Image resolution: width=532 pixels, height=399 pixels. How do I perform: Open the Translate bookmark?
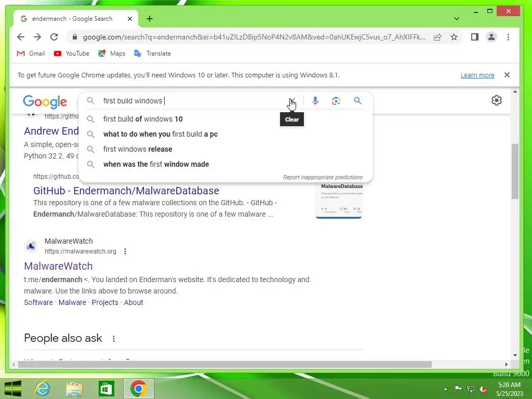click(152, 54)
